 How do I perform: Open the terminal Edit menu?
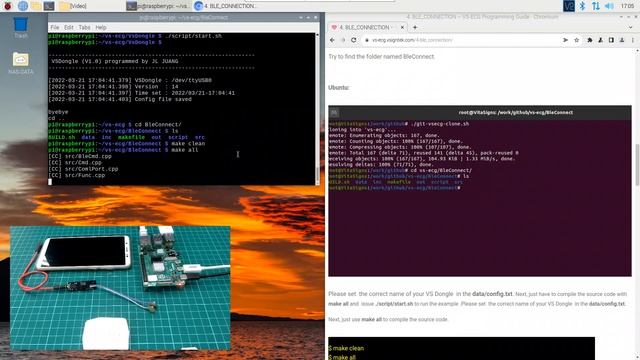tap(69, 27)
